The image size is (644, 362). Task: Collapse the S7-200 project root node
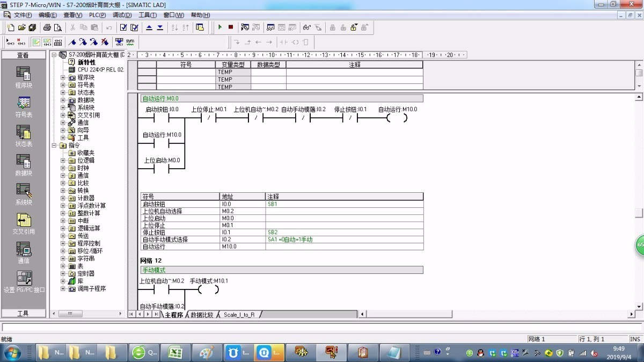(x=54, y=55)
